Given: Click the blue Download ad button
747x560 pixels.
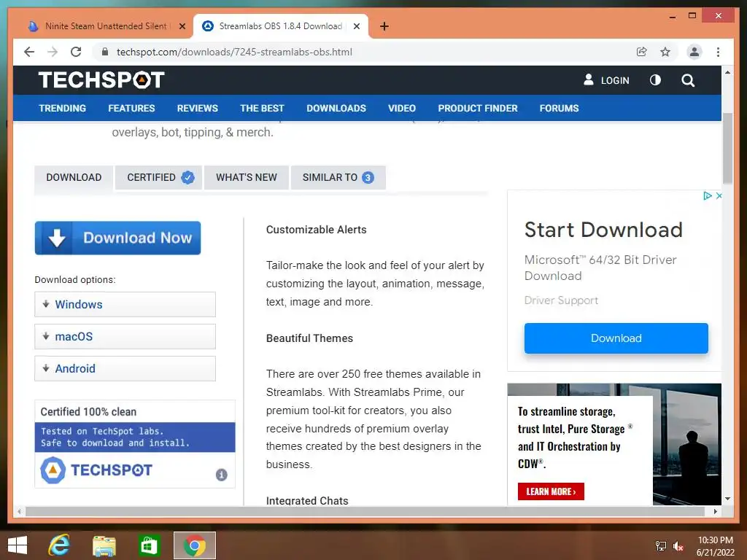Looking at the screenshot, I should coord(616,338).
